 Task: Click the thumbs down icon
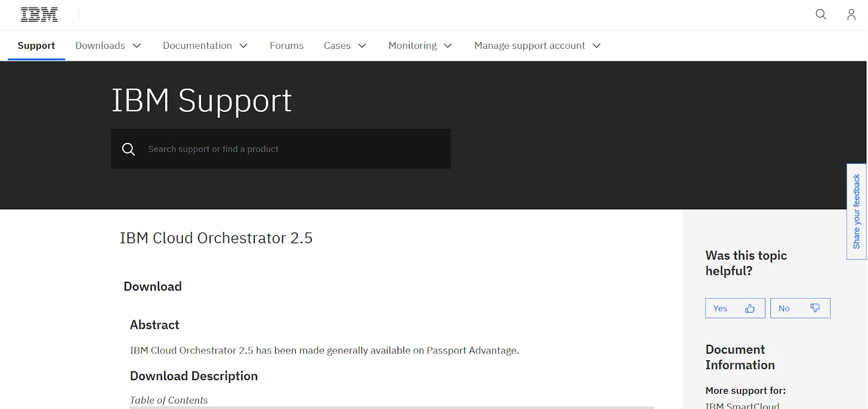point(815,308)
